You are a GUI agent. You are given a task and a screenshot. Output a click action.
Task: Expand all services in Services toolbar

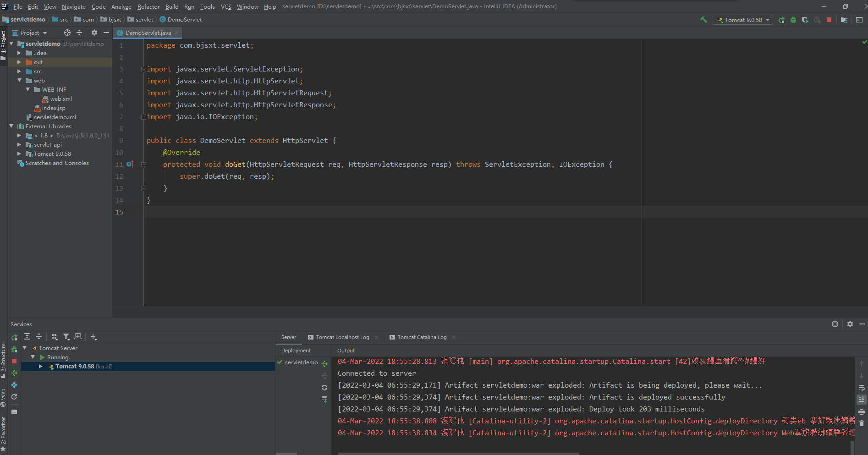(27, 336)
